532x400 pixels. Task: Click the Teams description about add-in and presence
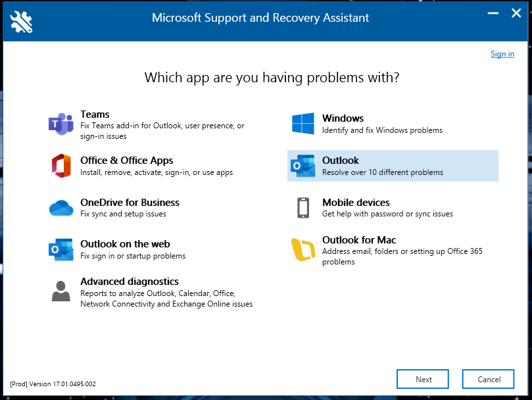(x=162, y=131)
